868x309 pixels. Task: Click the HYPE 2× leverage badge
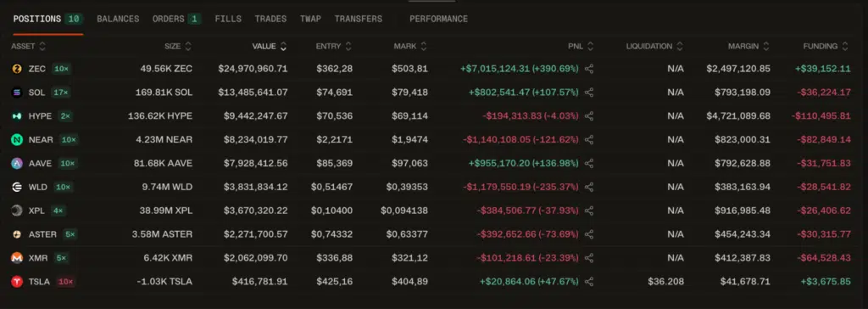64,116
